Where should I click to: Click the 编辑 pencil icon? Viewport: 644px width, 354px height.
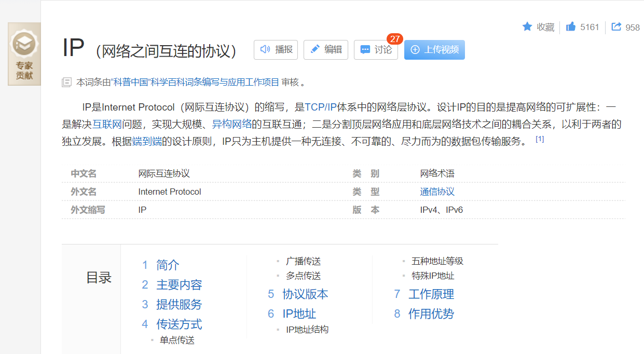tap(316, 50)
